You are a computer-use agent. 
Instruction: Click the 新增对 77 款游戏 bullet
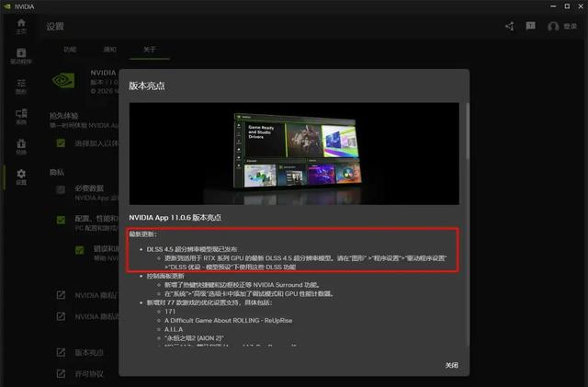pos(209,302)
